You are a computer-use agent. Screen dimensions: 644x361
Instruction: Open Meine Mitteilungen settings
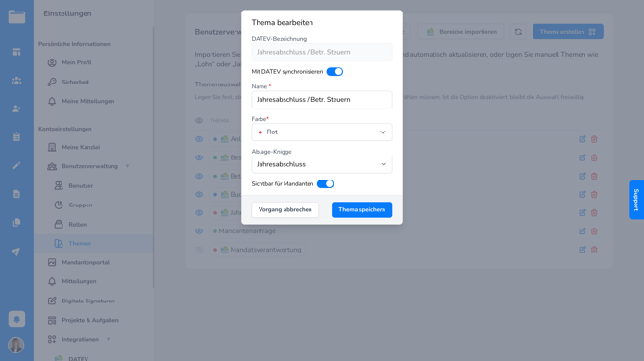point(87,101)
